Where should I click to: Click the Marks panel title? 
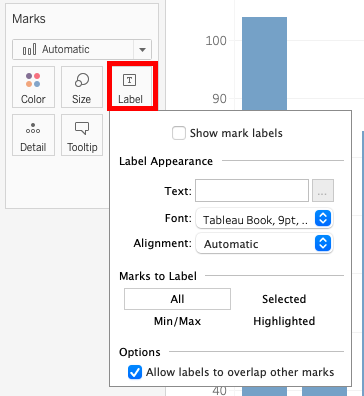(x=29, y=19)
